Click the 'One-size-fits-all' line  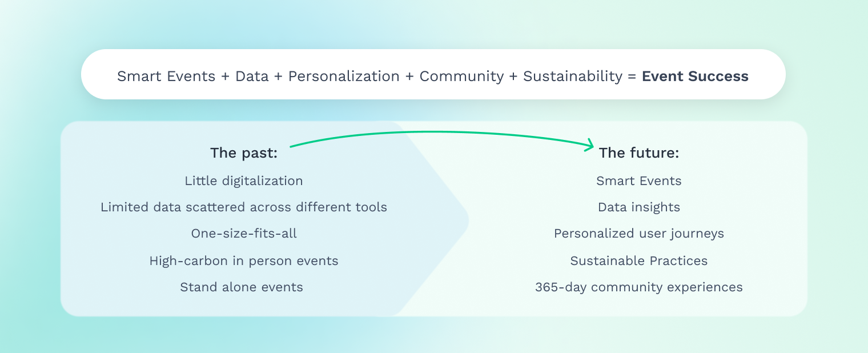pyautogui.click(x=244, y=234)
